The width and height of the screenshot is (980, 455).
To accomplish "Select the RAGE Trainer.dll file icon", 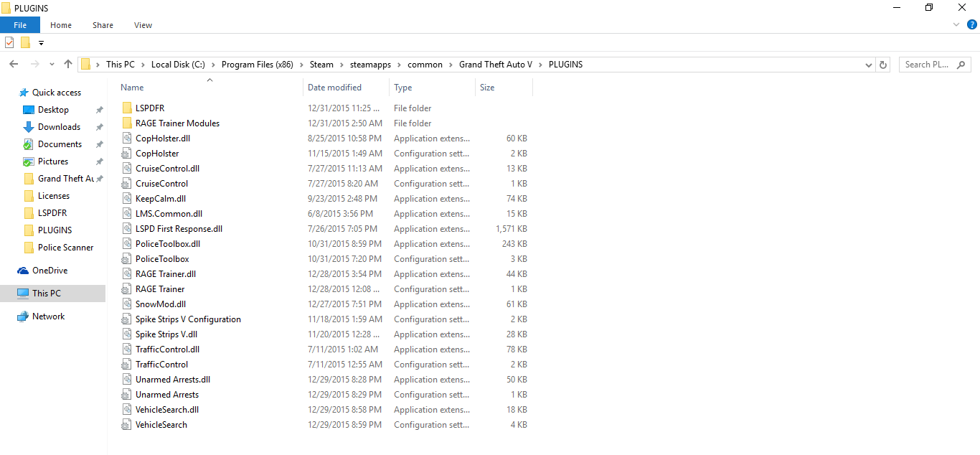I will (x=127, y=274).
